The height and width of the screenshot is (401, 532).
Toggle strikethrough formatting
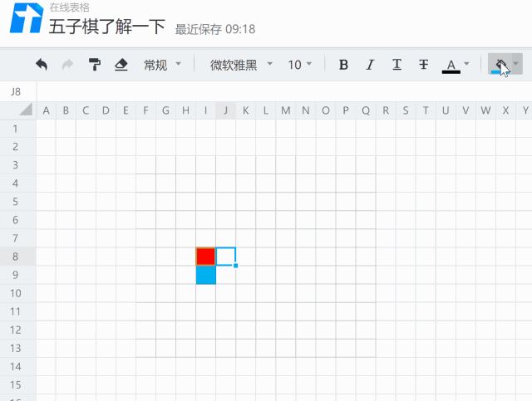pos(423,65)
